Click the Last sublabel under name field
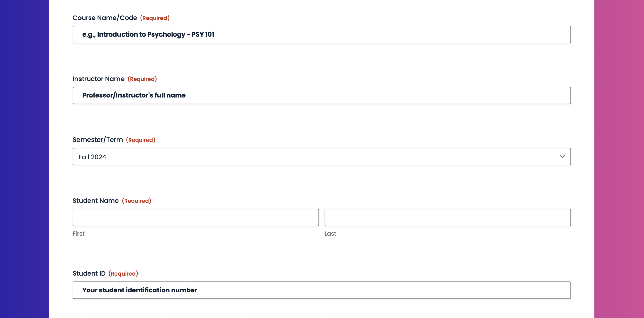 330,234
